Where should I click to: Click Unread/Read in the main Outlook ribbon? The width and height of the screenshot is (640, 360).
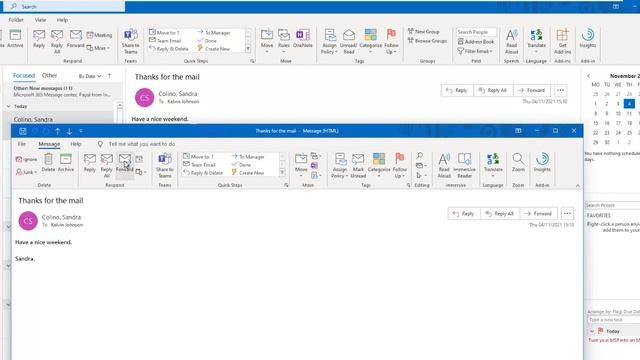pos(349,41)
